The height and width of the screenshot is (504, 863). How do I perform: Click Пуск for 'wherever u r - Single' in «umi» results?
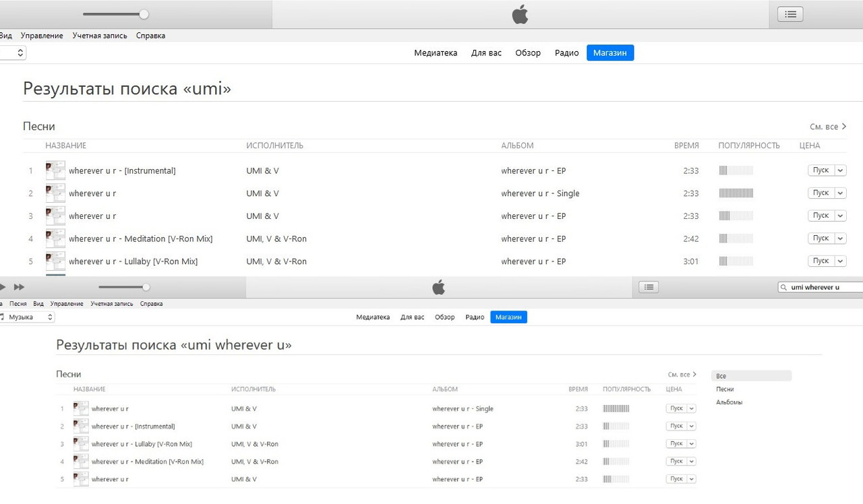tap(821, 193)
